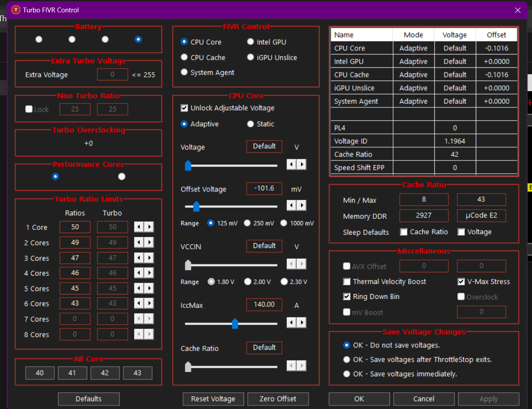Click the Defaults button

(x=88, y=399)
